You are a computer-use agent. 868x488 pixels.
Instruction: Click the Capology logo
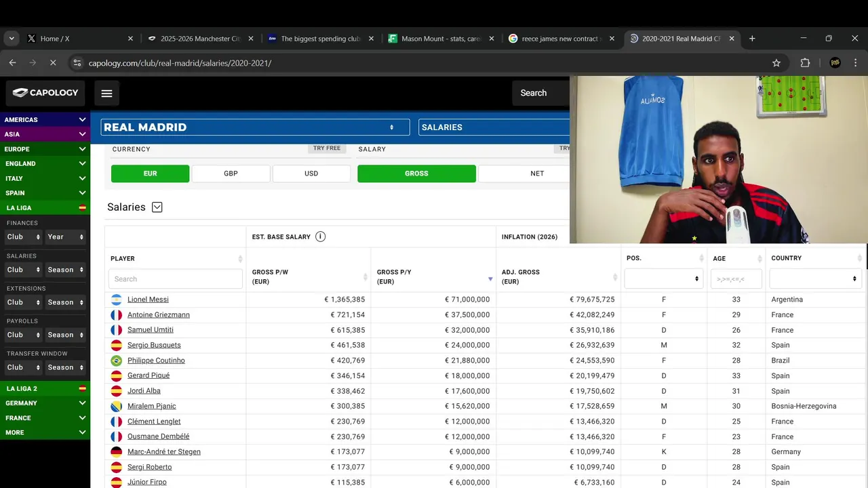click(45, 93)
